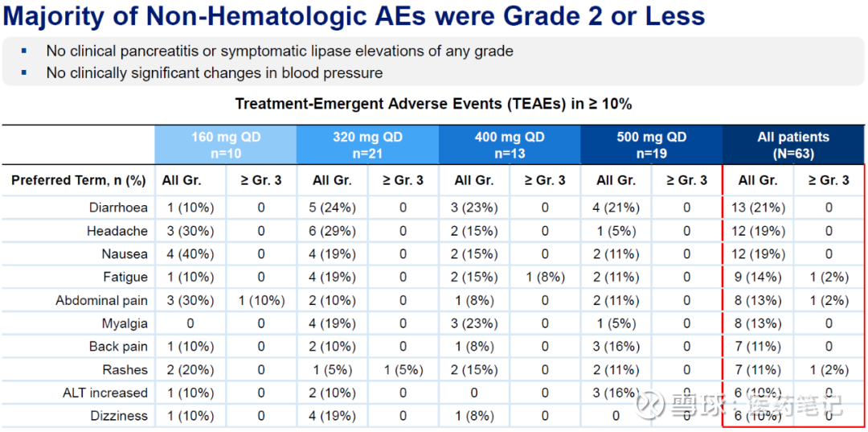Click the Treatment-Emergent Adverse Events table title
The width and height of the screenshot is (868, 432).
[433, 104]
